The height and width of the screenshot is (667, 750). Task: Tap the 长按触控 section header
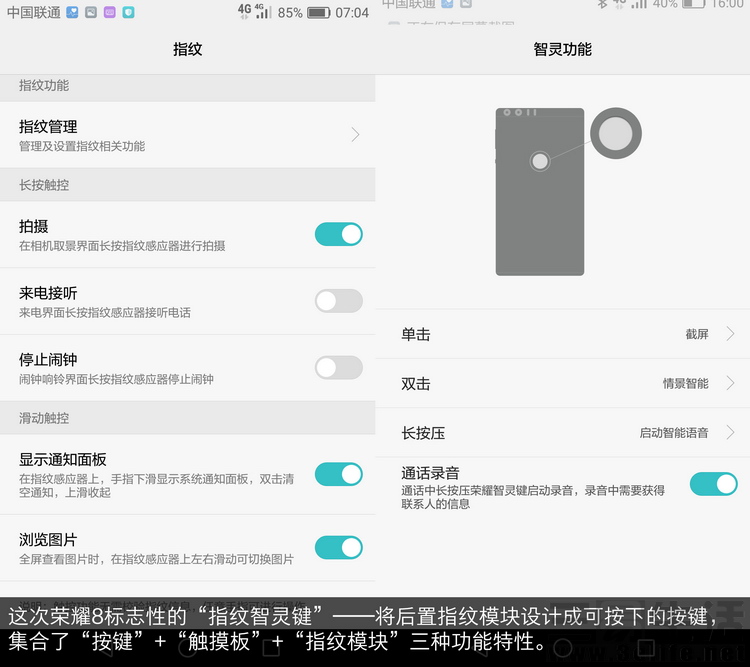coord(44,185)
